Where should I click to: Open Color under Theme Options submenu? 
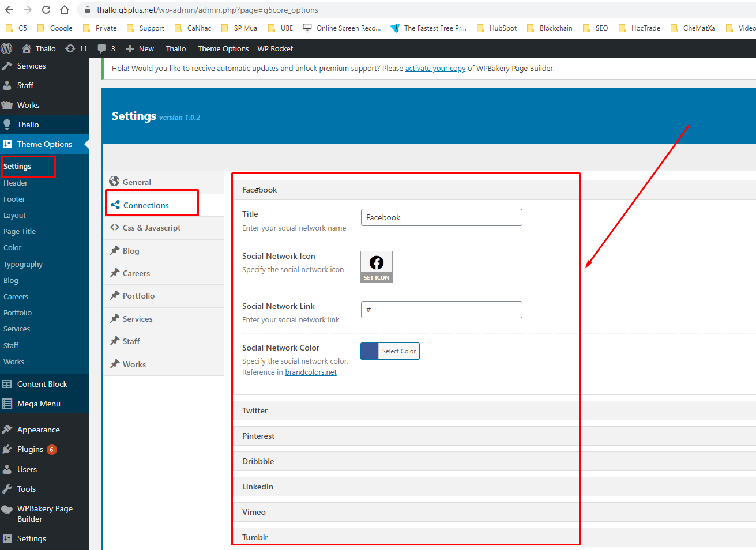point(13,247)
